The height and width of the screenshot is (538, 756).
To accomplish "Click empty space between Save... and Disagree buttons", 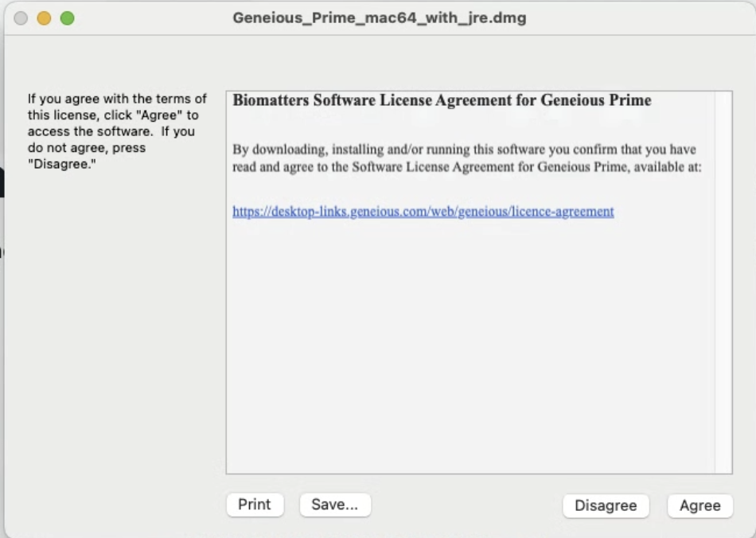I will [466, 505].
